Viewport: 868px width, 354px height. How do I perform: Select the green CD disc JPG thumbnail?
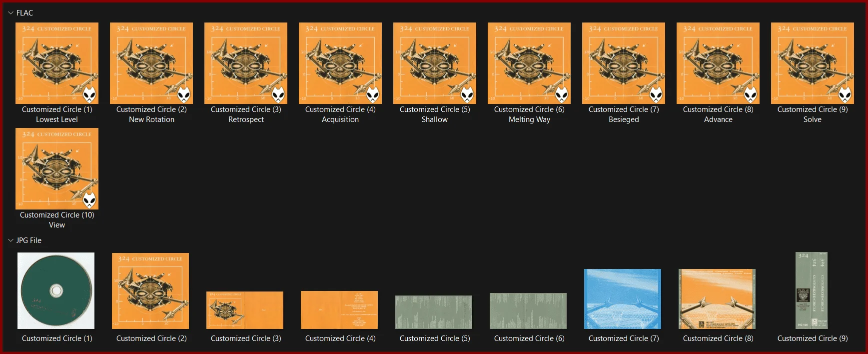click(56, 290)
